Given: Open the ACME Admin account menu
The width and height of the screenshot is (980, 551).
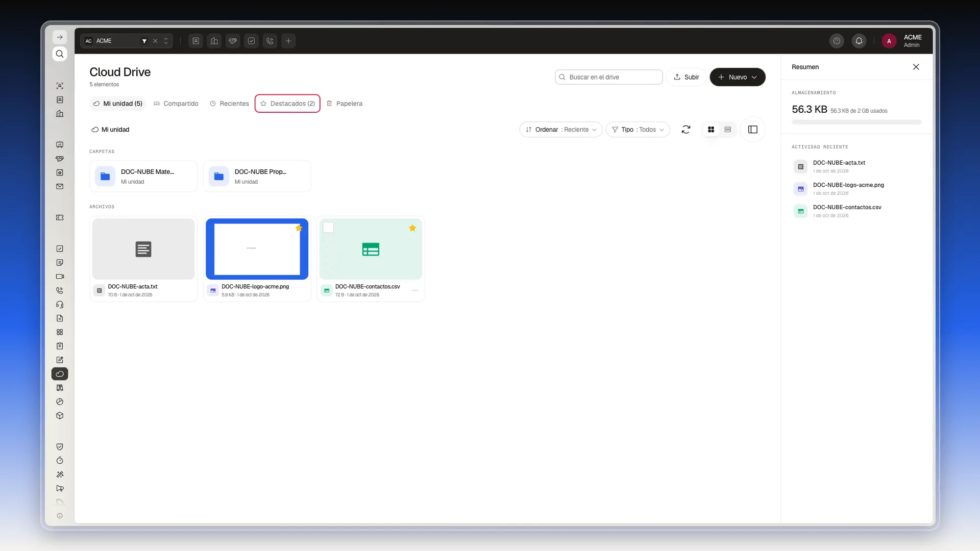Looking at the screenshot, I should click(903, 41).
